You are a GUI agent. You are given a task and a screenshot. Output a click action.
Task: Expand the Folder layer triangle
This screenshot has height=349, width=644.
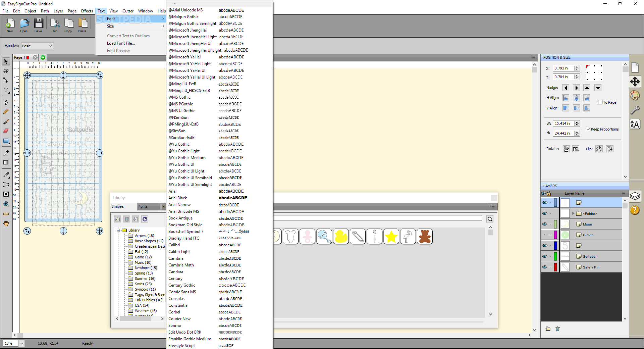573,213
